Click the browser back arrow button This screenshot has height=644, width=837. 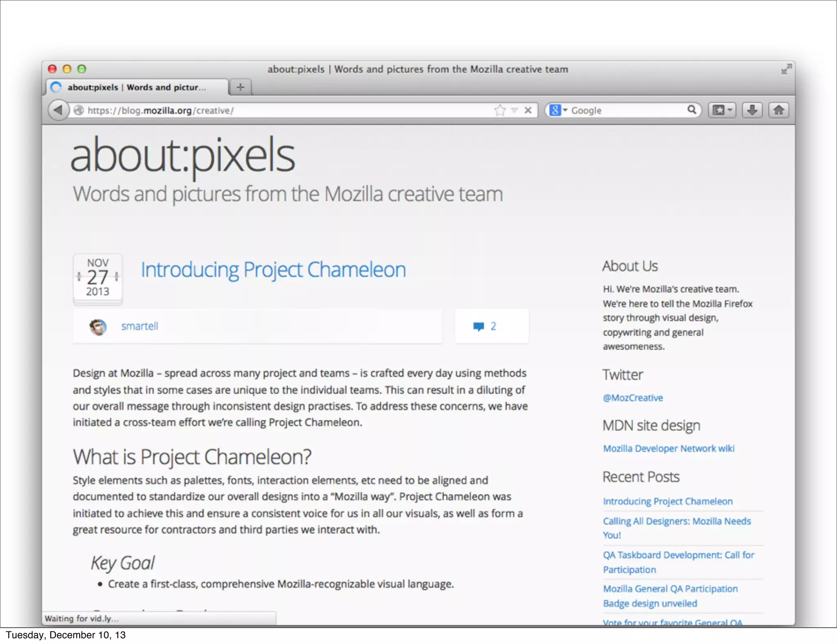[x=58, y=110]
